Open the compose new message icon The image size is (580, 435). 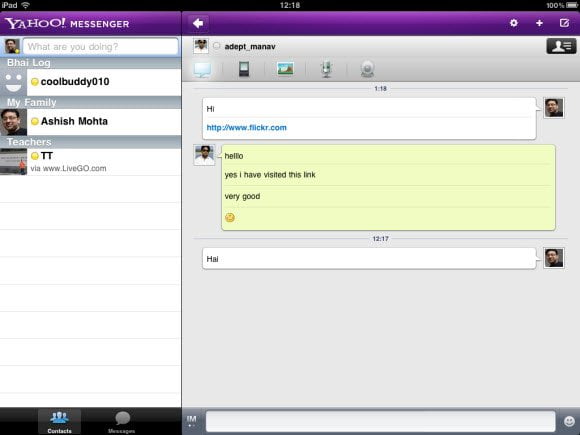click(x=564, y=23)
